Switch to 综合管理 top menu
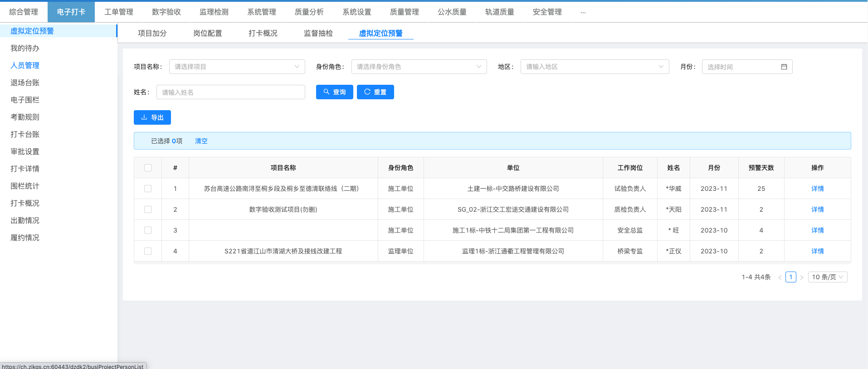 [x=24, y=12]
